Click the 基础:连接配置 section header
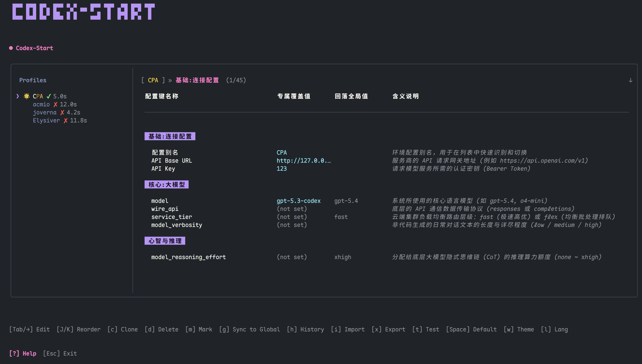The height and width of the screenshot is (364, 642). 170,136
